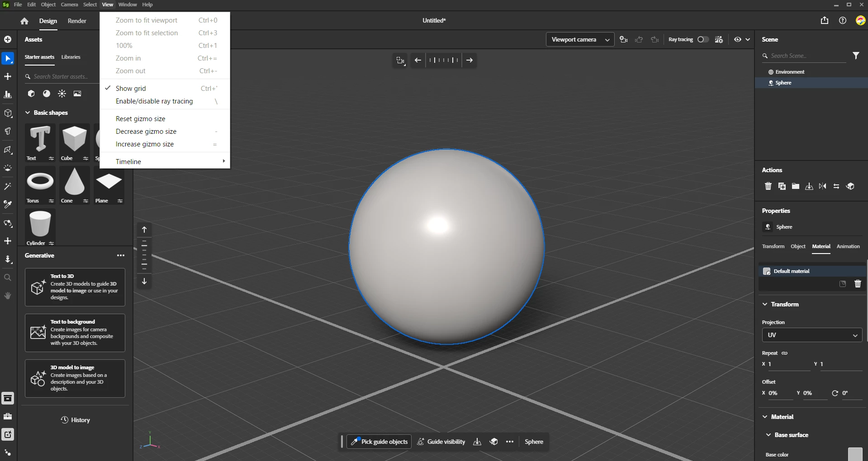Click the Share export icon
The height and width of the screenshot is (461, 868).
(825, 20)
